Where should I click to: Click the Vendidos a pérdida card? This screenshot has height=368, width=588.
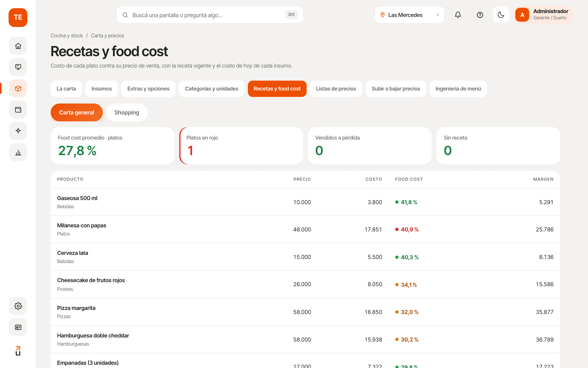[370, 146]
